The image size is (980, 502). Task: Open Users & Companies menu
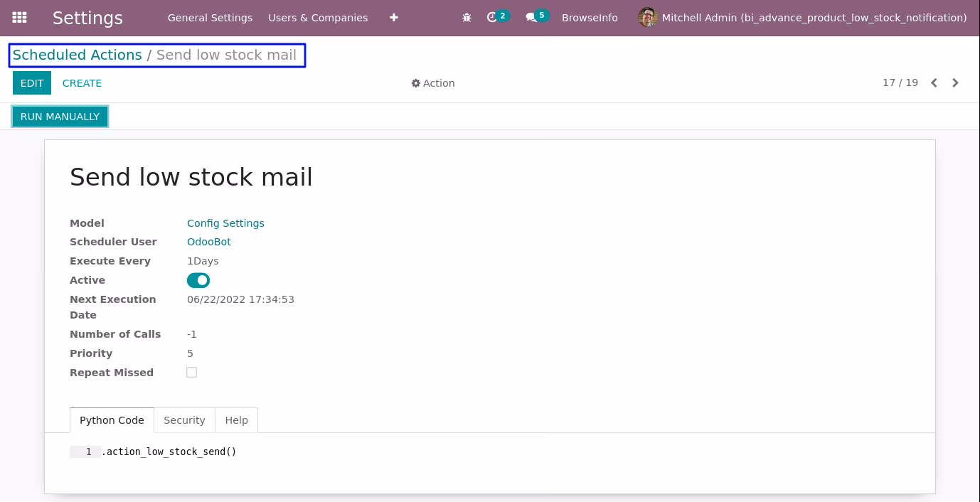318,18
